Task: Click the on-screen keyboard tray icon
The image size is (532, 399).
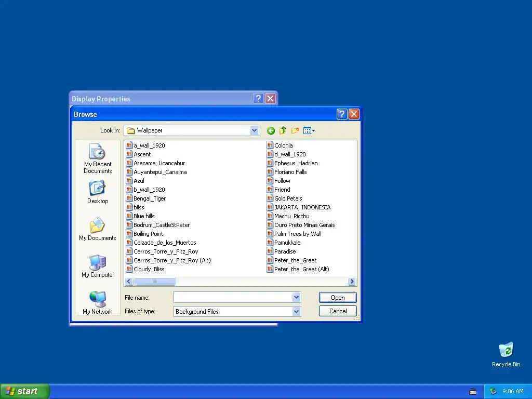Action: tap(473, 392)
